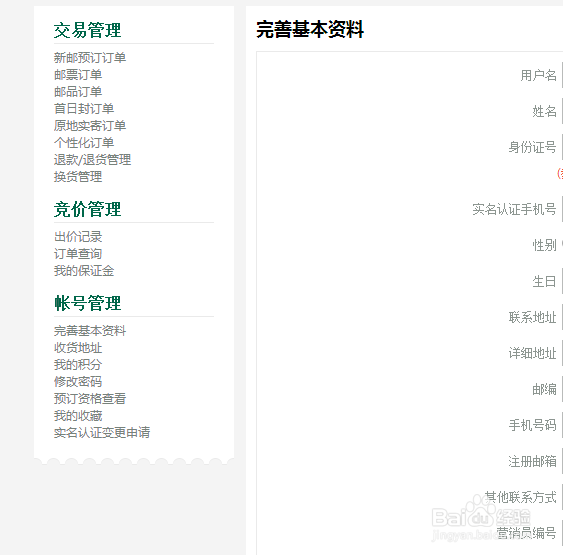Click the 实名认证手机号 label
The width and height of the screenshot is (563, 555).
pyautogui.click(x=514, y=209)
